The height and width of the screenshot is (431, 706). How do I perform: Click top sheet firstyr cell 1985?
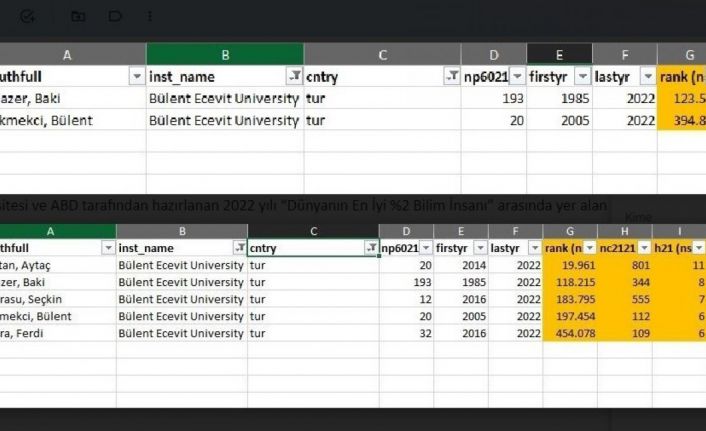(559, 98)
